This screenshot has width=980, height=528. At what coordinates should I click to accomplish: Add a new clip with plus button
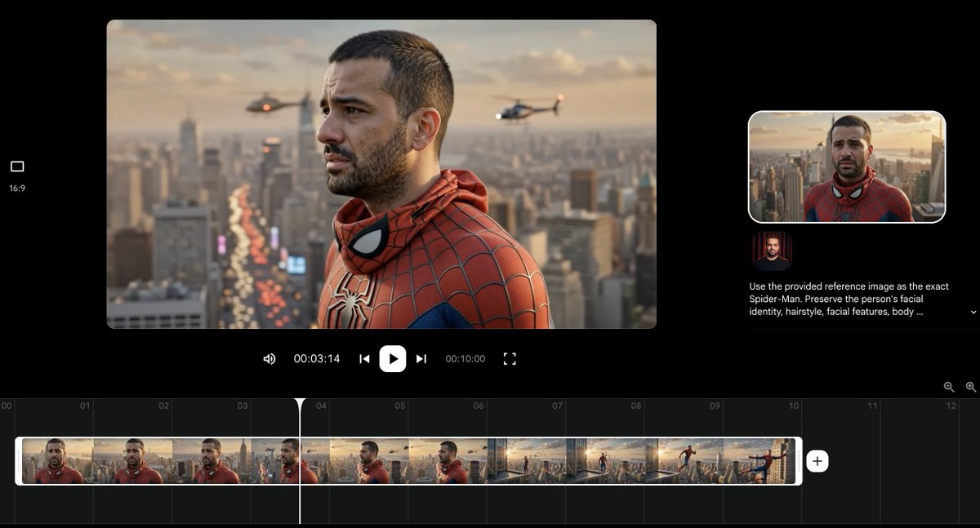[817, 461]
